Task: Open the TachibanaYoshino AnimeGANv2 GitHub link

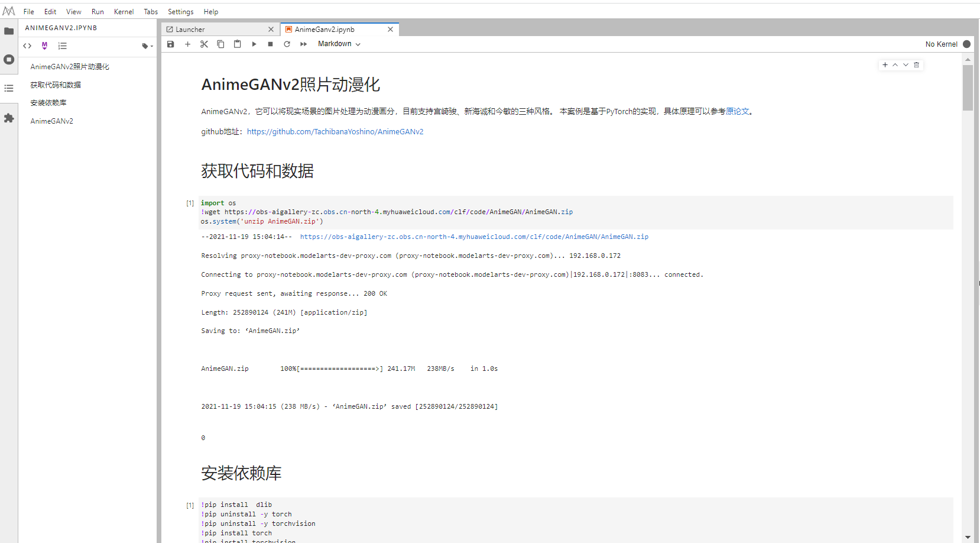Action: 335,132
